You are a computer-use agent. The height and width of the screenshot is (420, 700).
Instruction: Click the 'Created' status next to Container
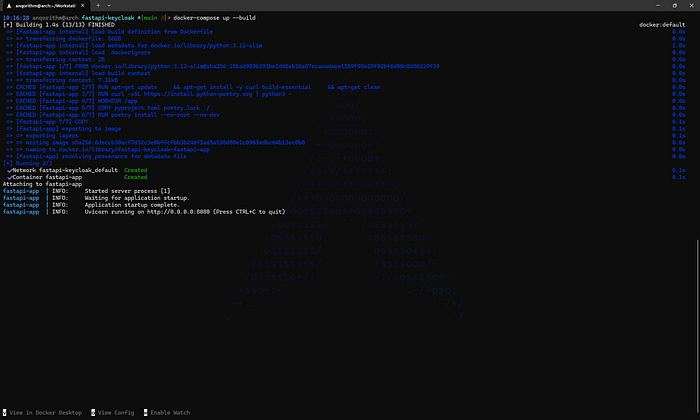click(x=136, y=177)
